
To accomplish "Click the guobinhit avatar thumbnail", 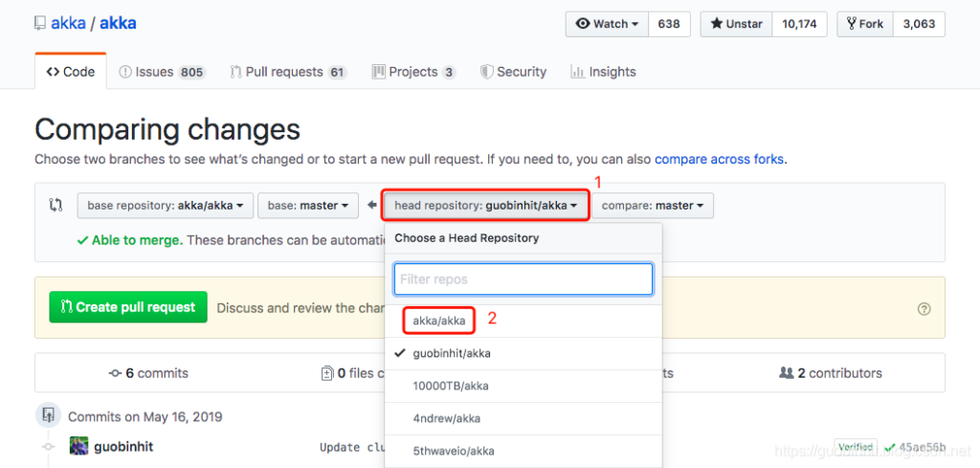I will click(x=78, y=447).
